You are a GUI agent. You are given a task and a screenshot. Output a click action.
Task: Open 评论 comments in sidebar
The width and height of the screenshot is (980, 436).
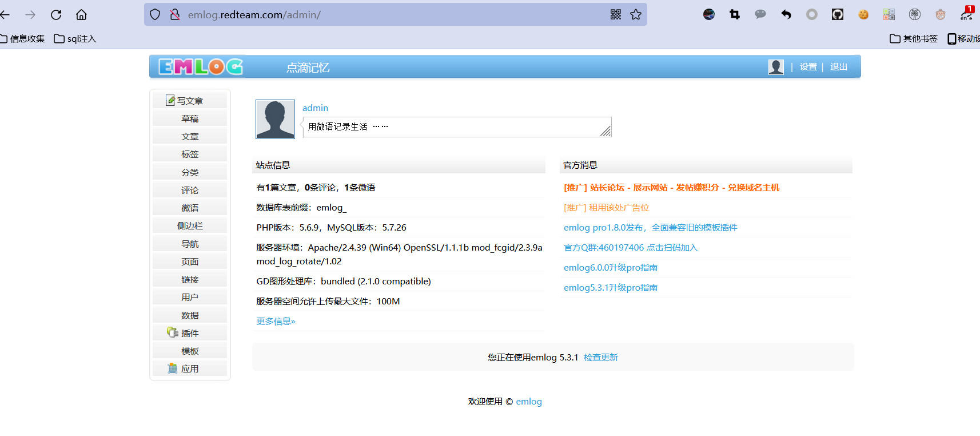[x=190, y=190]
